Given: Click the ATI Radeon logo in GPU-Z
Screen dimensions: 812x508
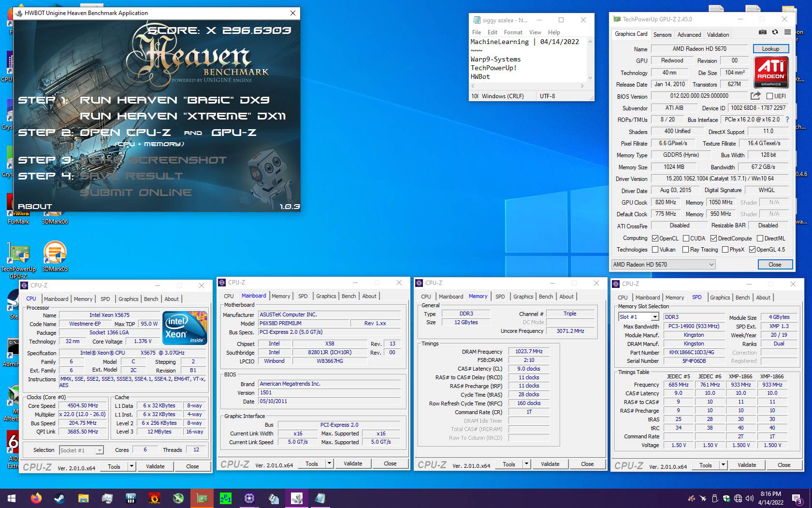Looking at the screenshot, I should tap(771, 72).
